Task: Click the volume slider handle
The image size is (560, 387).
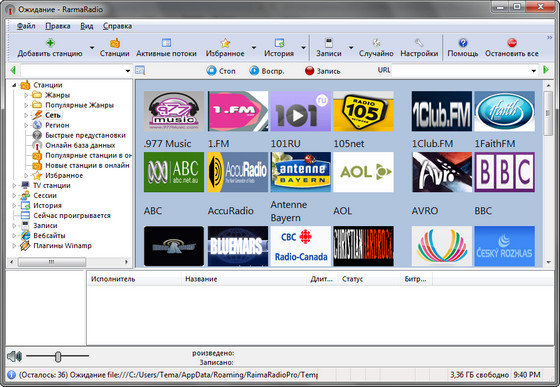Action: click(x=58, y=356)
